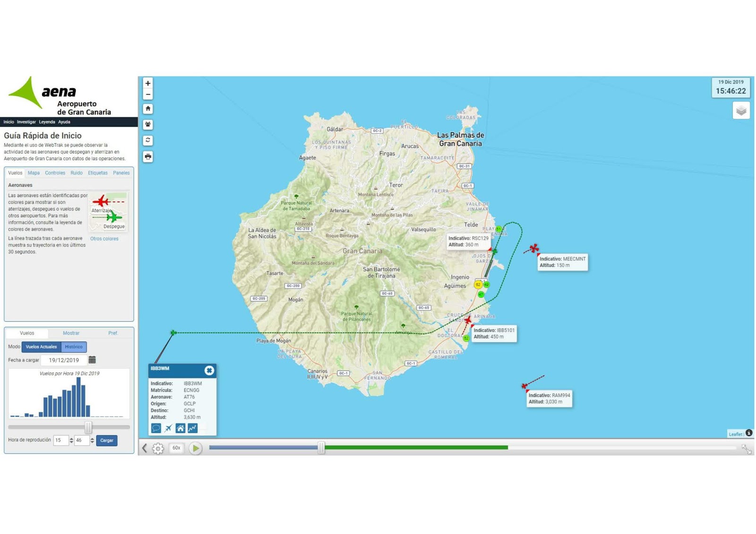Click the house icon in the IBB3WM popup
Image resolution: width=756 pixels, height=534 pixels.
pos(180,428)
